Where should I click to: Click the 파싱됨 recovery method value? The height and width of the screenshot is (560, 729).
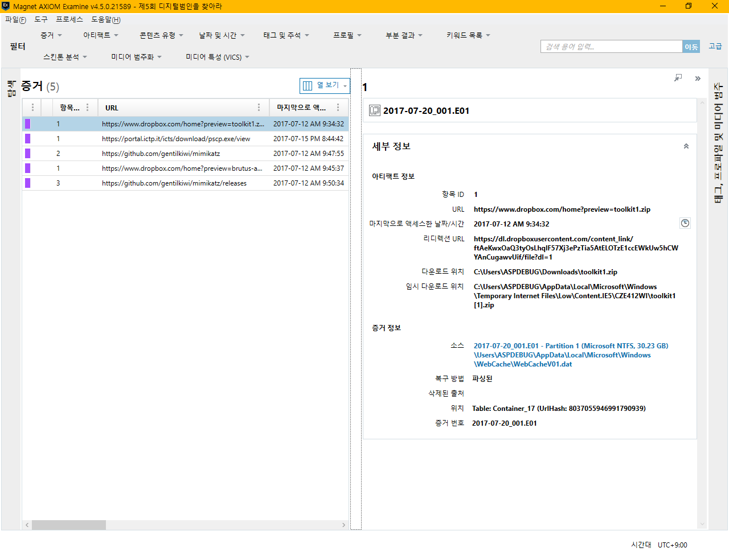point(482,378)
